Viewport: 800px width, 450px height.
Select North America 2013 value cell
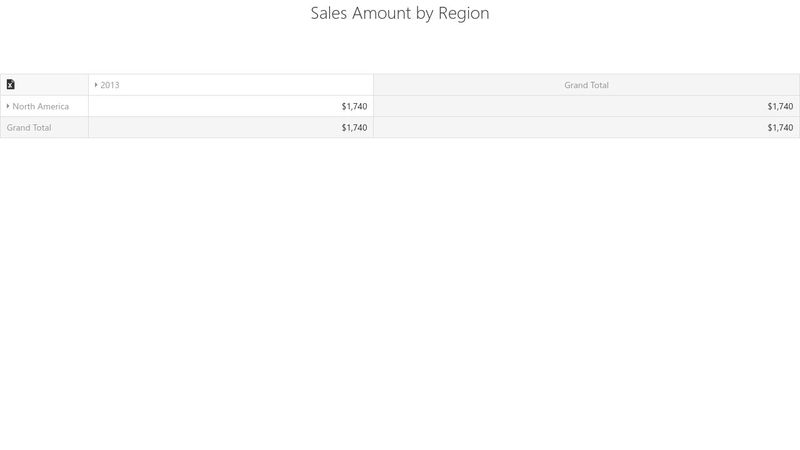pos(231,106)
